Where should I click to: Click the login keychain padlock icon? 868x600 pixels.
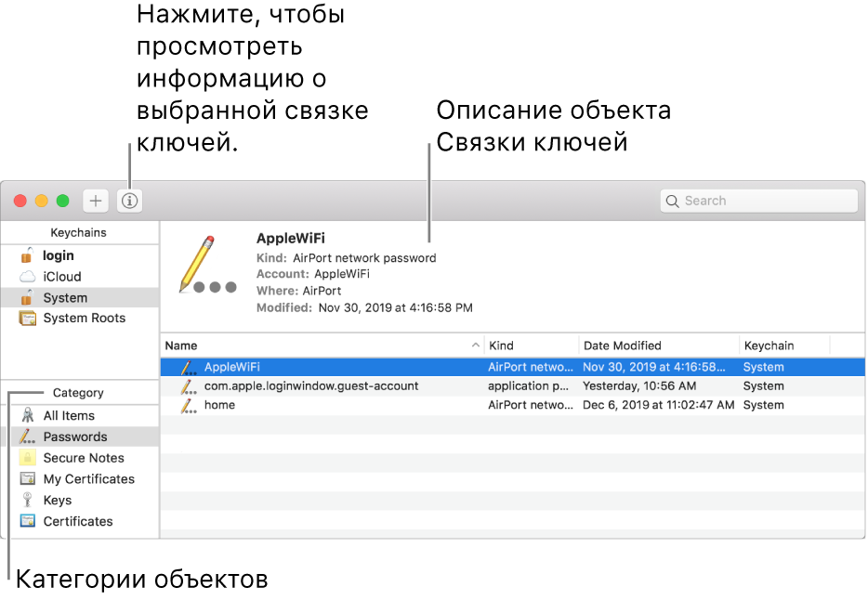tap(27, 254)
